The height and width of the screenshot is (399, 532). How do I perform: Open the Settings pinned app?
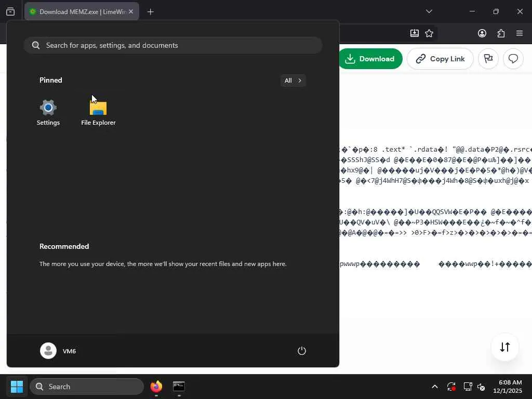click(48, 113)
